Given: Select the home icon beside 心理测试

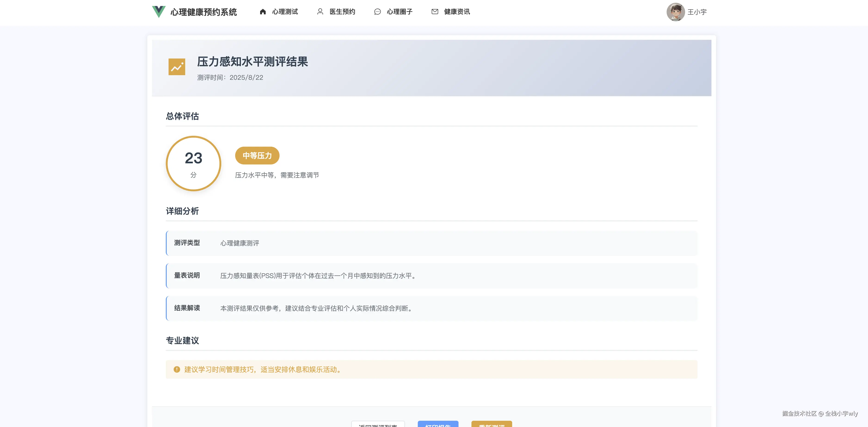Looking at the screenshot, I should point(263,11).
